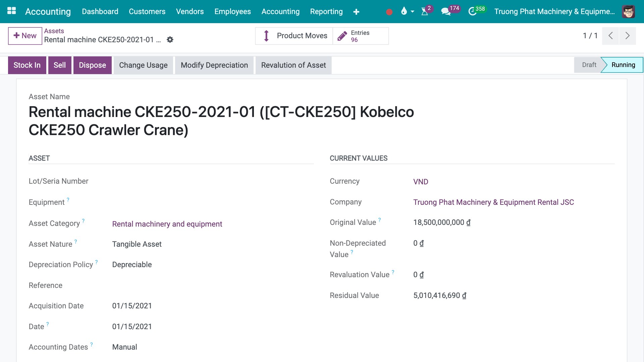
Task: Create a New asset record
Action: click(25, 36)
